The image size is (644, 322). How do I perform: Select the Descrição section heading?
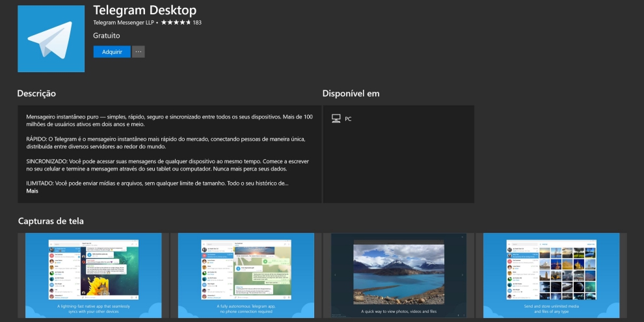pyautogui.click(x=36, y=94)
